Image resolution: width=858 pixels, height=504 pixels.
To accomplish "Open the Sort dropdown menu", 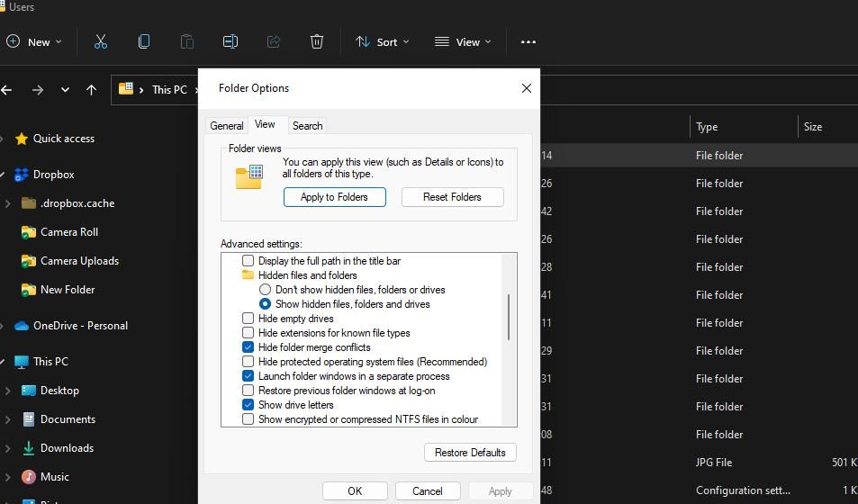I will [382, 41].
